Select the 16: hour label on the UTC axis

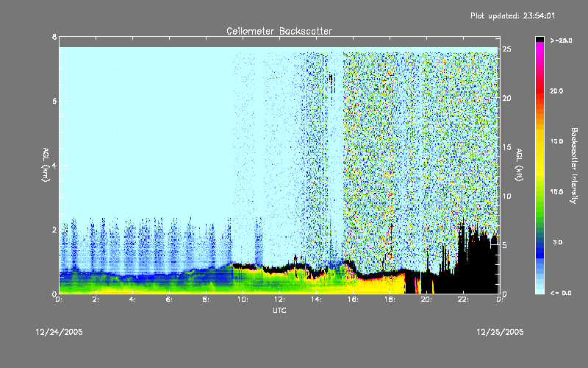tap(353, 300)
